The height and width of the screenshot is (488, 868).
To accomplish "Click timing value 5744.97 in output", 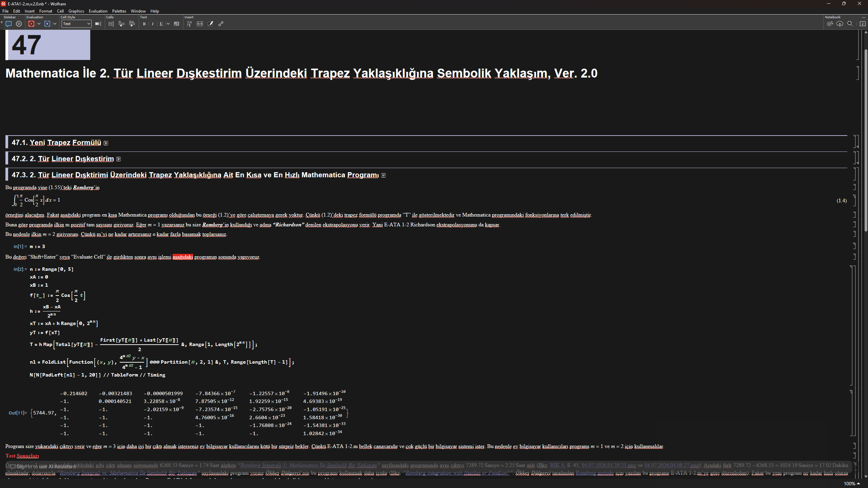I will (x=44, y=413).
